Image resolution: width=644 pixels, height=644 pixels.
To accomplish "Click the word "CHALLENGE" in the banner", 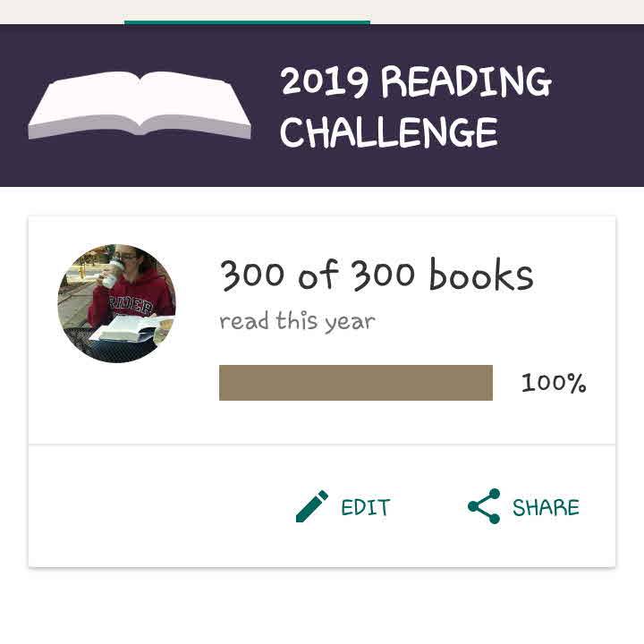I will pos(388,133).
